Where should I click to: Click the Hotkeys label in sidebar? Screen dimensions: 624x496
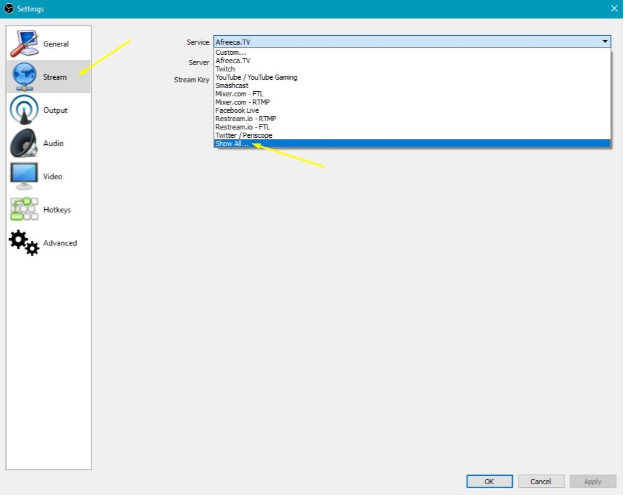pyautogui.click(x=57, y=210)
